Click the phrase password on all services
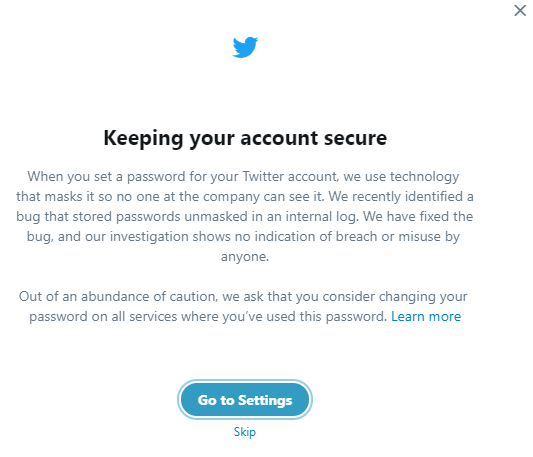 (103, 317)
